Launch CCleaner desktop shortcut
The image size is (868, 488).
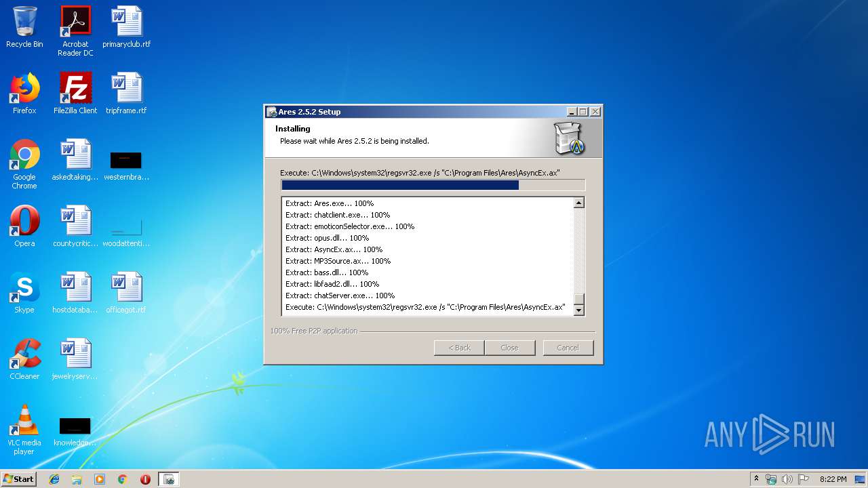pyautogui.click(x=24, y=359)
